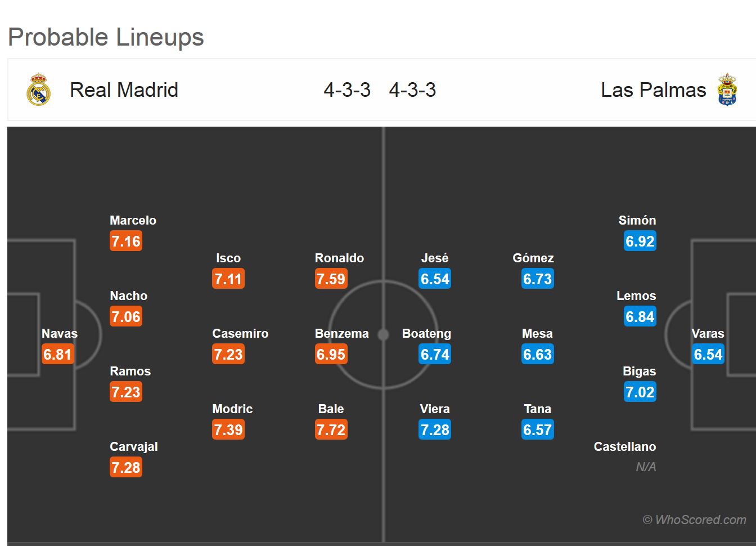Open the Las Palmas team link
Image resolution: width=756 pixels, height=546 pixels.
click(653, 90)
